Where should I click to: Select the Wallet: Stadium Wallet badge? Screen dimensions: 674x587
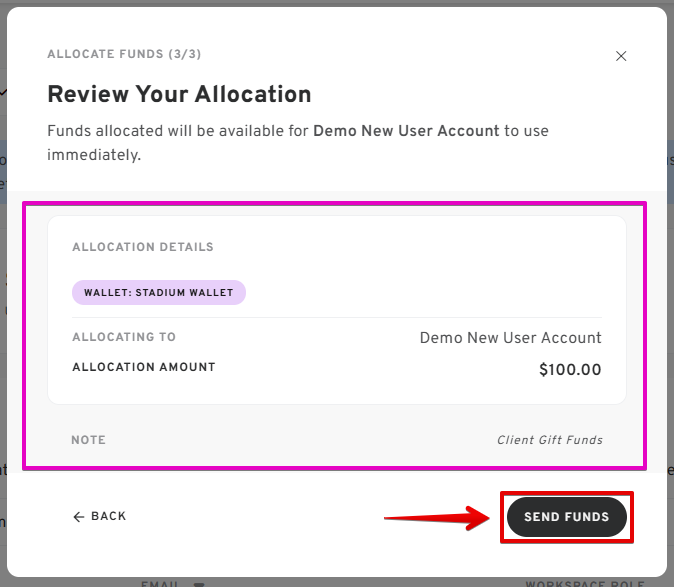pos(159,293)
